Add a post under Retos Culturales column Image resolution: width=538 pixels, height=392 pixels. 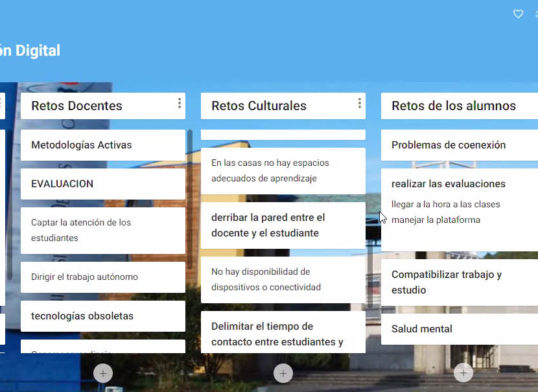point(283,373)
